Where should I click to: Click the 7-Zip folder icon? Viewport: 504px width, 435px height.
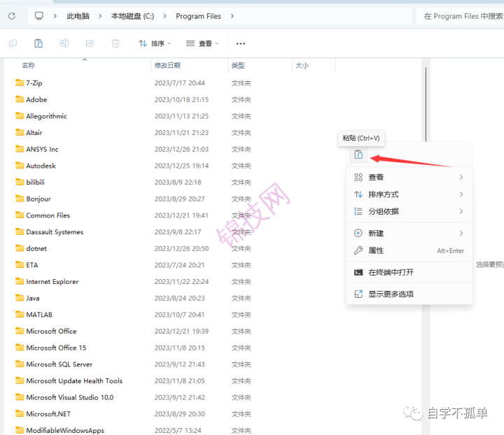tap(20, 83)
